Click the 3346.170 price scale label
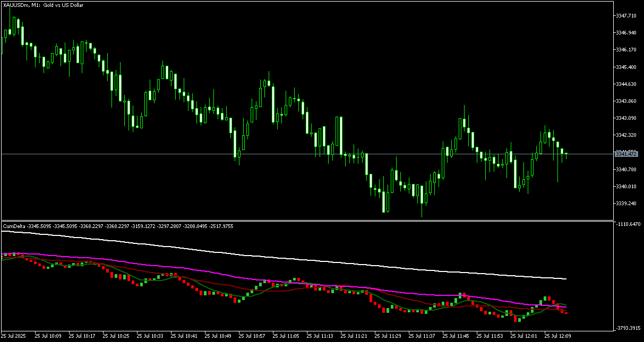Image resolution: width=644 pixels, height=342 pixels. click(626, 50)
